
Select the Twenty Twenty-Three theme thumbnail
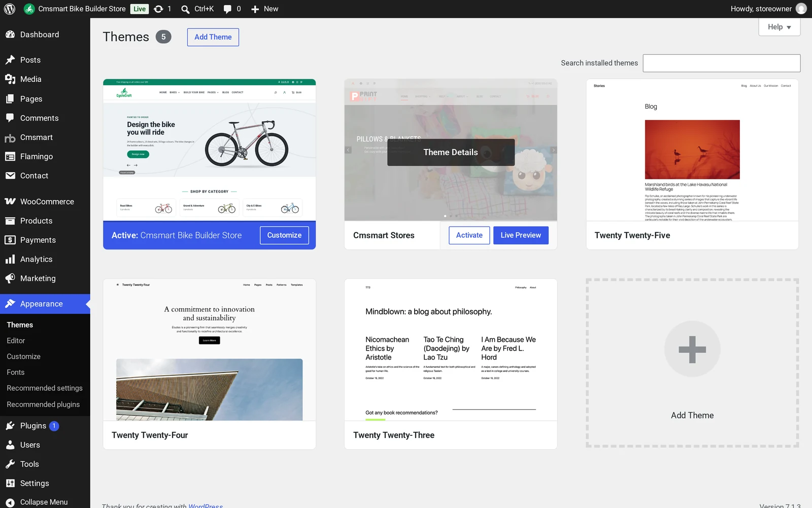(451, 350)
